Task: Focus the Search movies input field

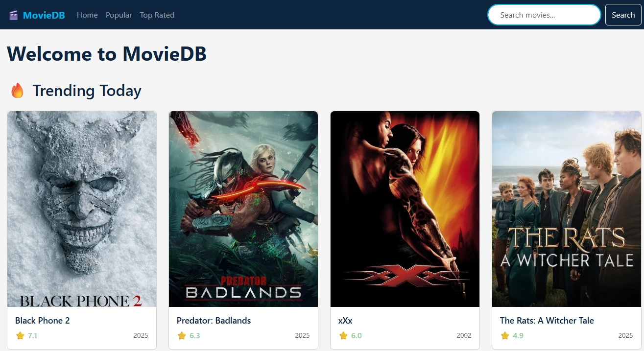Action: [x=544, y=15]
